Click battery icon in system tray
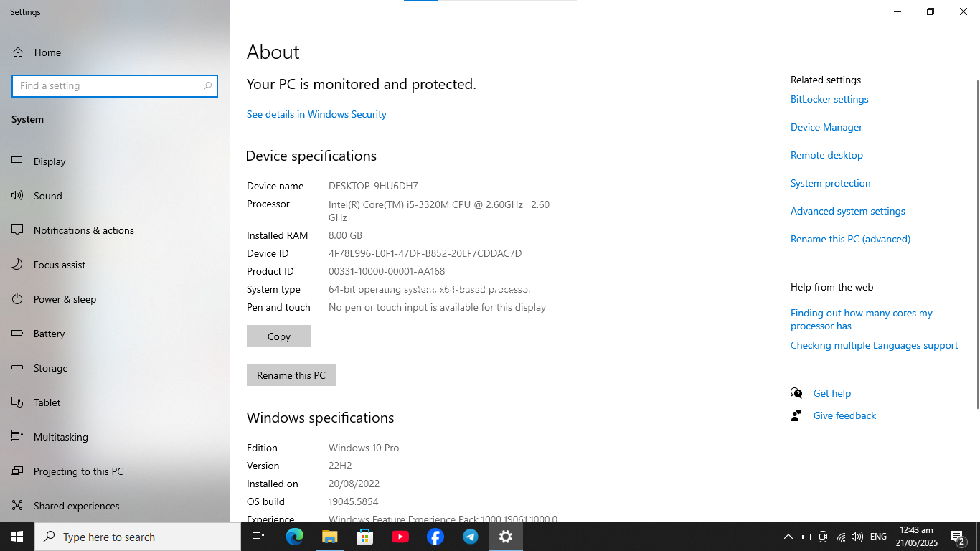This screenshot has width=980, height=551. (806, 537)
